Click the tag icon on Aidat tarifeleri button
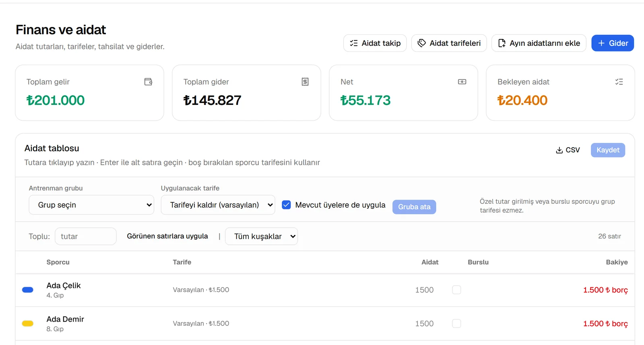This screenshot has width=644, height=345. point(421,43)
